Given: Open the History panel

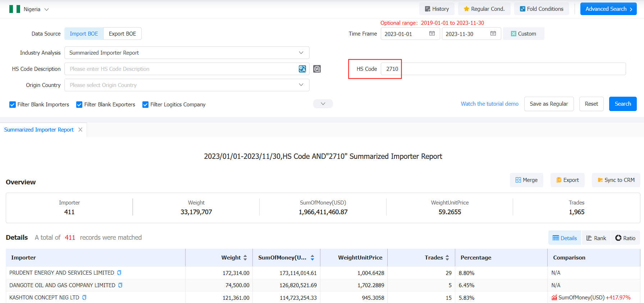Looking at the screenshot, I should pos(437,9).
